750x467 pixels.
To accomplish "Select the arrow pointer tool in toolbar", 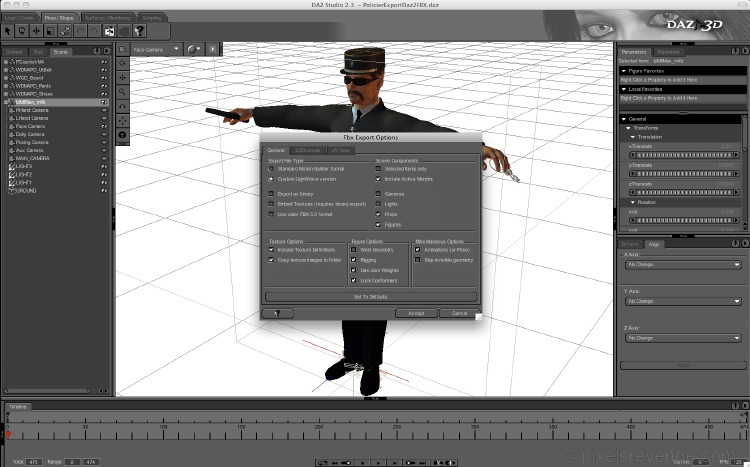I will pos(8,31).
